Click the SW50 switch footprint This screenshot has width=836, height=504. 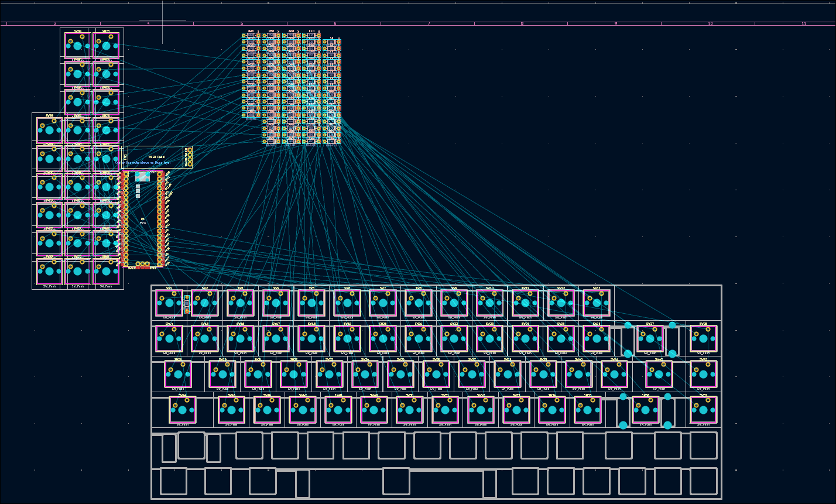409,410
